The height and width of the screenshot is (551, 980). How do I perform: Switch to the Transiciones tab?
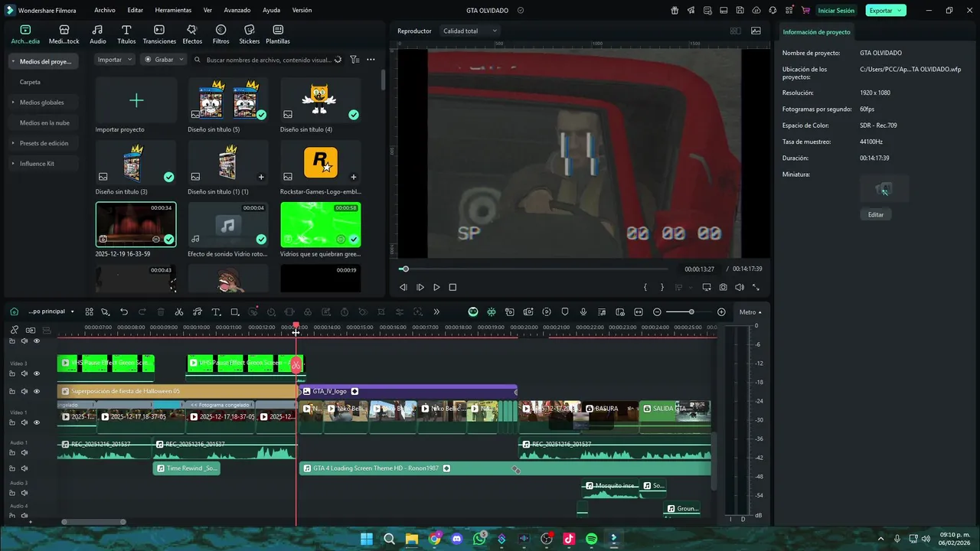tap(159, 34)
